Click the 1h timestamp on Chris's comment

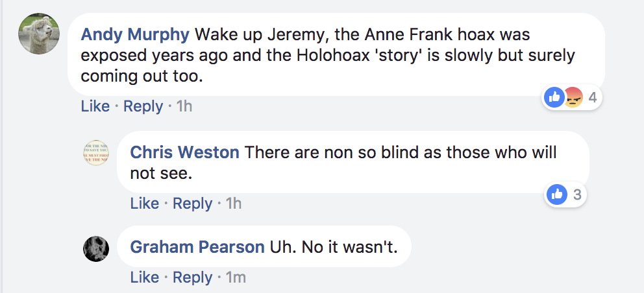pos(233,203)
